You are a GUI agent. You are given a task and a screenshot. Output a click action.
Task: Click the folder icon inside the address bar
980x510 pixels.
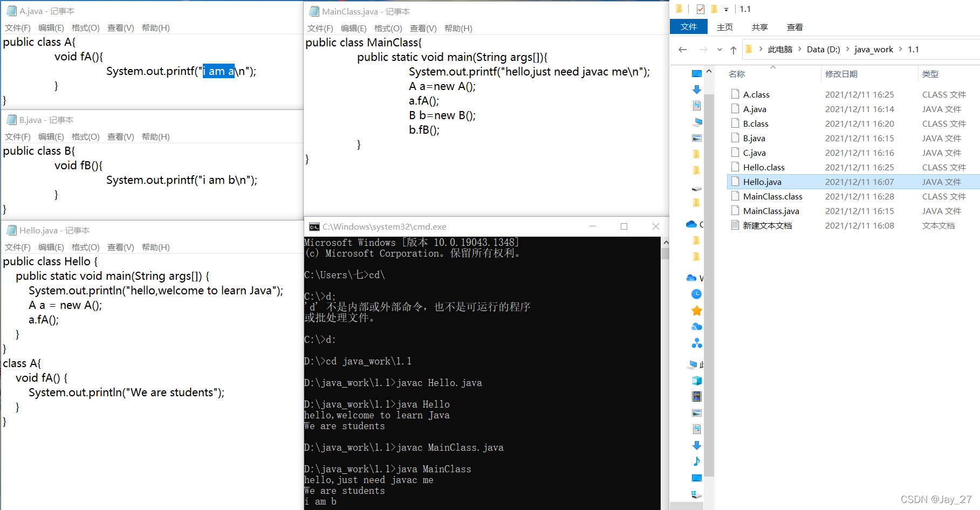[x=749, y=49]
